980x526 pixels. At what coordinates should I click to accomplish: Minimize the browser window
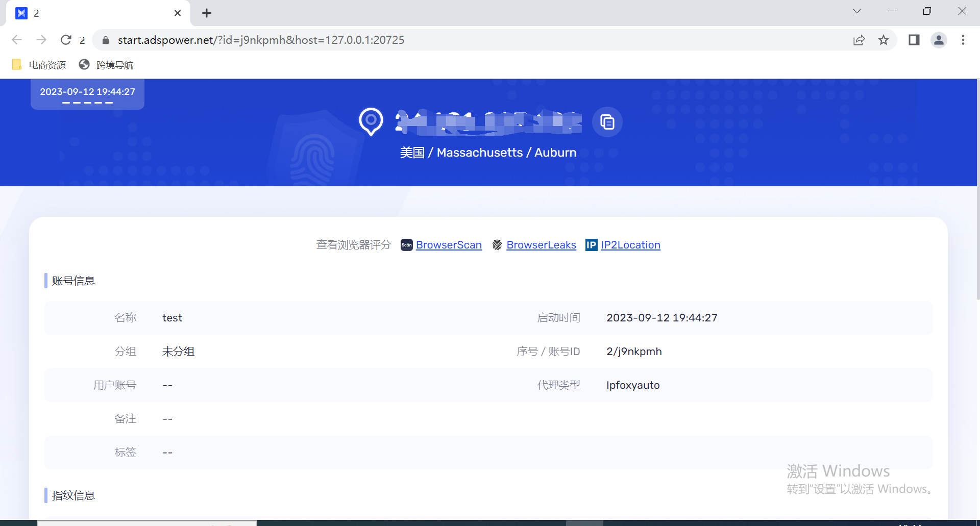[892, 11]
